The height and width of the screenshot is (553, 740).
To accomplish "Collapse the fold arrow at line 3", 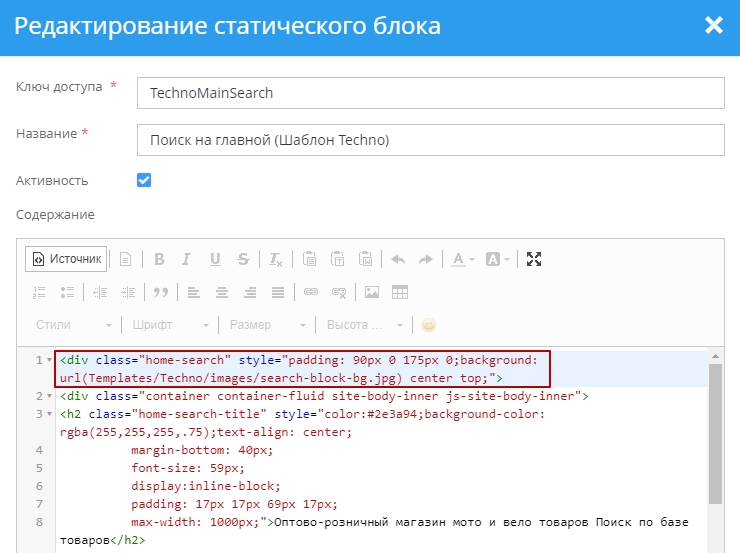I will tap(50, 414).
